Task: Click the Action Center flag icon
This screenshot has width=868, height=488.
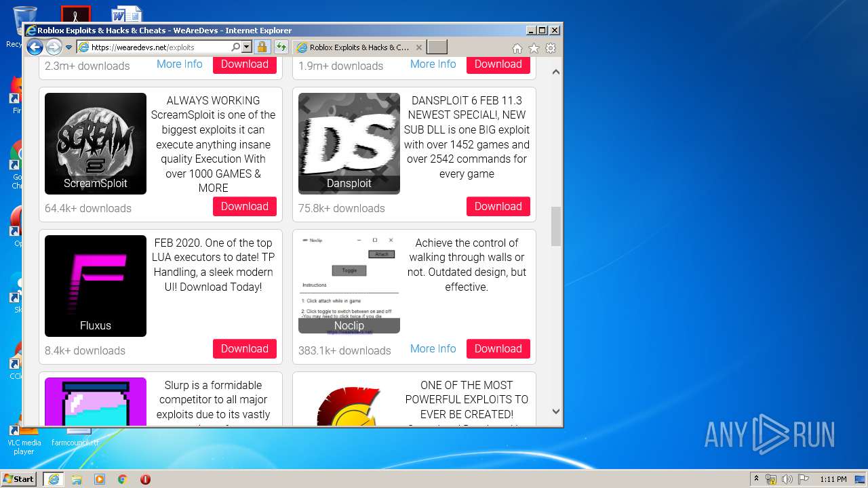Action: pyautogui.click(x=803, y=479)
